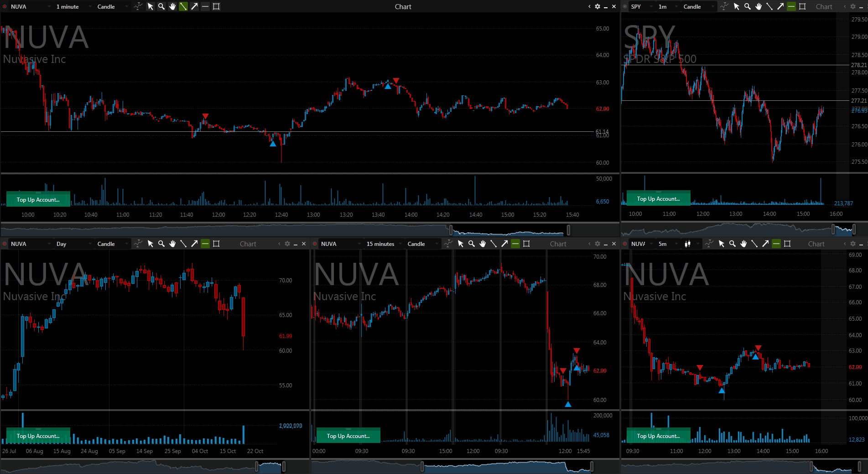Image resolution: width=868 pixels, height=474 pixels.
Task: Click Chart title of NUVA 5m panel
Action: (816, 244)
